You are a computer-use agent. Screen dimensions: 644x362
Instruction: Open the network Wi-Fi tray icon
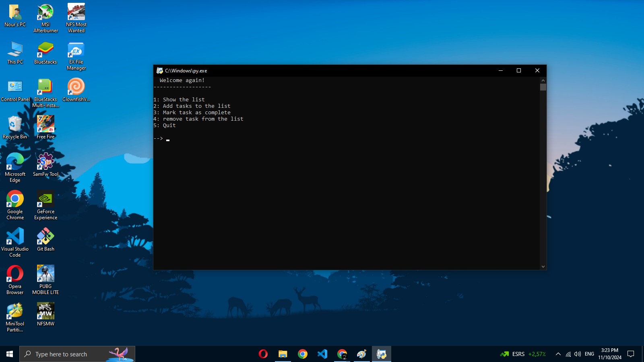(x=568, y=354)
